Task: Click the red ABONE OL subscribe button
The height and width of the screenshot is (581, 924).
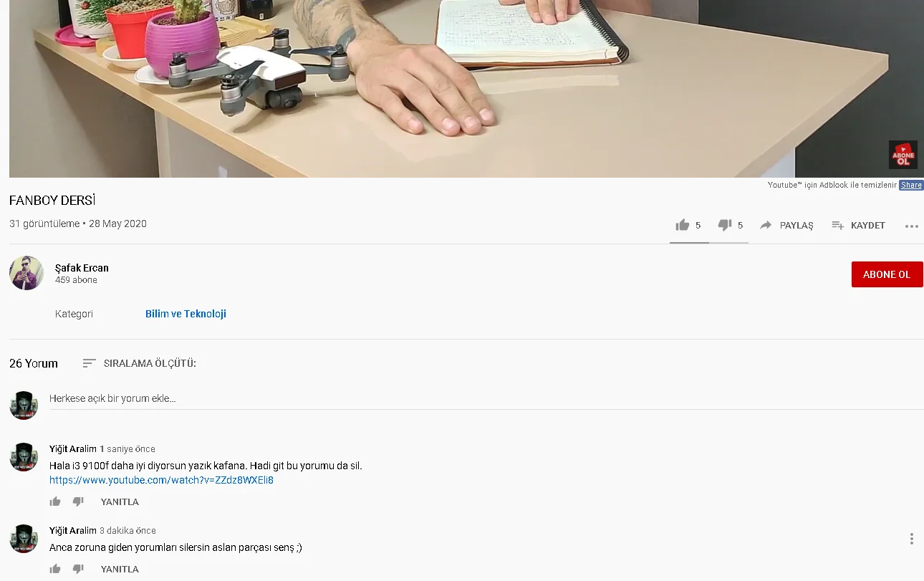Action: pos(887,274)
